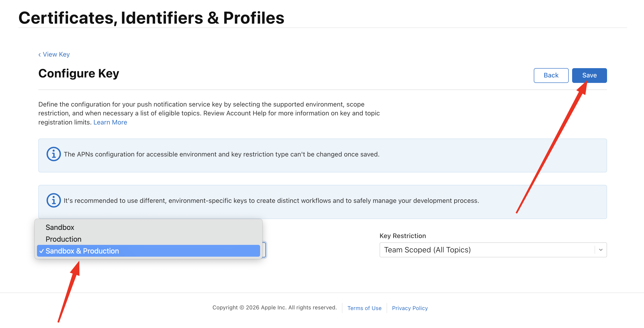The width and height of the screenshot is (644, 328).
Task: Click the Configure Key heading
Action: coord(79,74)
